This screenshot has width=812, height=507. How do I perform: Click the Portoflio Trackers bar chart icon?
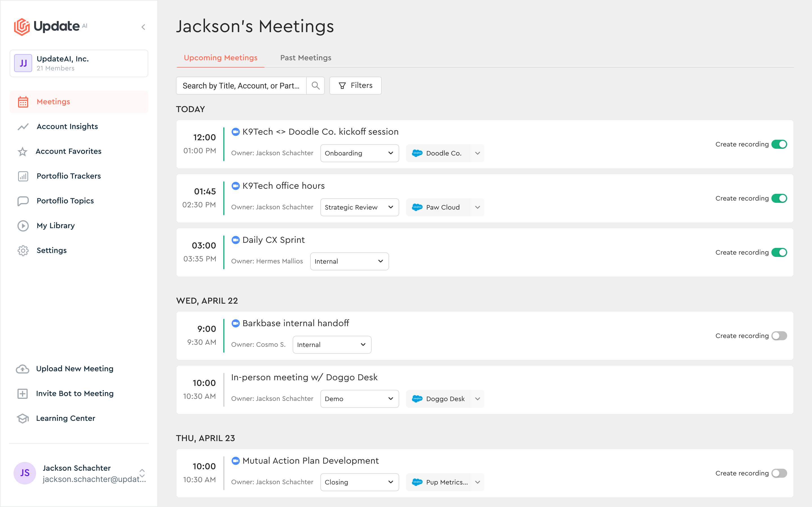point(23,176)
